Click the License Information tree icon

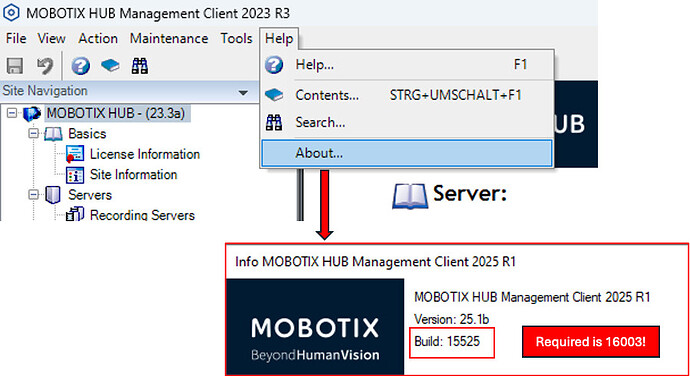75,154
